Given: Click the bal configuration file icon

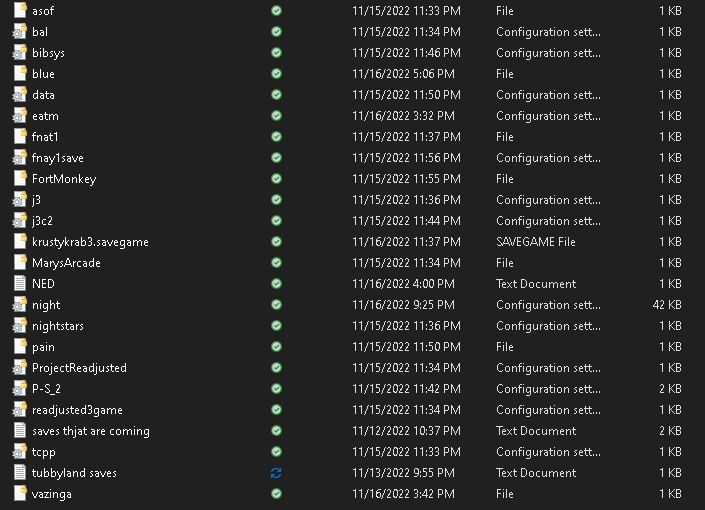Looking at the screenshot, I should (x=20, y=31).
